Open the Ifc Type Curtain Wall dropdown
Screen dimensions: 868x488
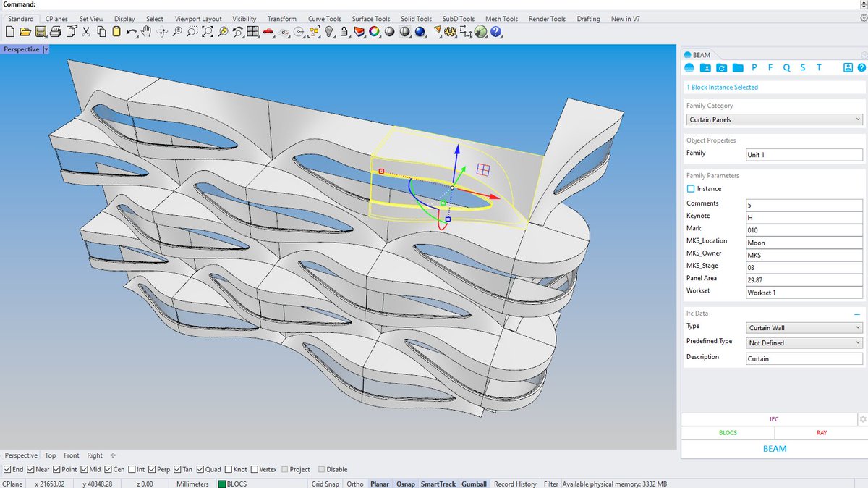pos(804,327)
